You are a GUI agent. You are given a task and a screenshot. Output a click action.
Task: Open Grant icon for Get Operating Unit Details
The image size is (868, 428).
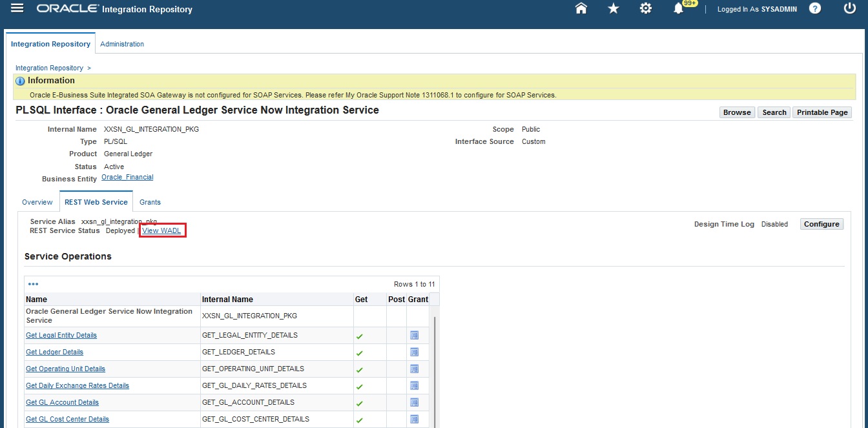(415, 369)
